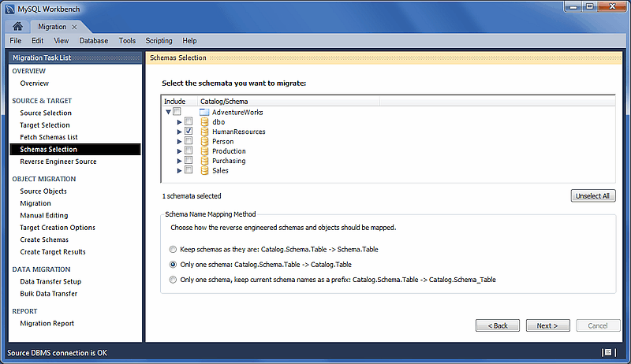Image resolution: width=631 pixels, height=364 pixels.
Task: Click the Purchasing schema database icon
Action: pyautogui.click(x=204, y=161)
